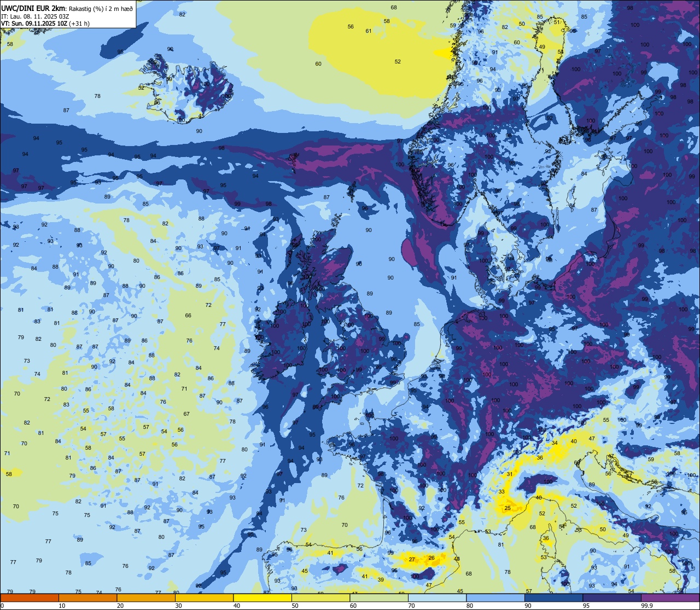Click the humidity value '27' on the map
Image resolution: width=700 pixels, height=610 pixels.
[412, 559]
